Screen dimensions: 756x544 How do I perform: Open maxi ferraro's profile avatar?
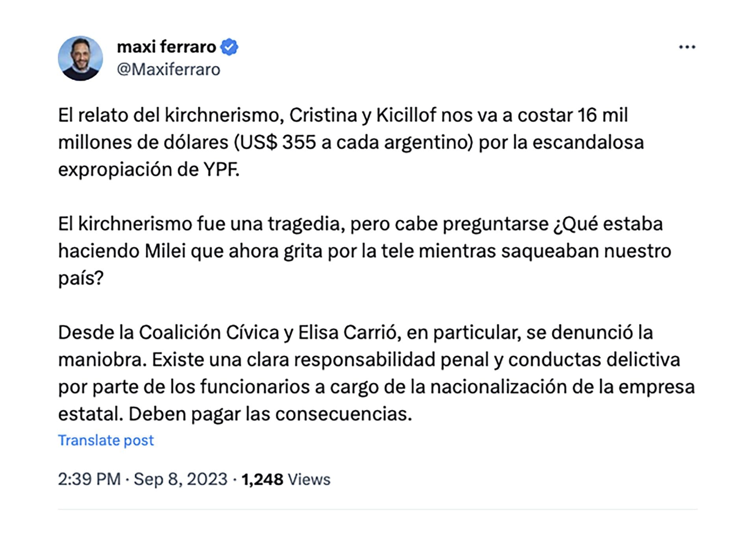click(80, 59)
